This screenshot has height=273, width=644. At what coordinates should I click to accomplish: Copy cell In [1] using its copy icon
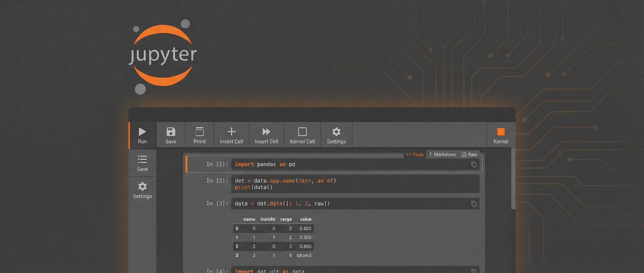(474, 164)
